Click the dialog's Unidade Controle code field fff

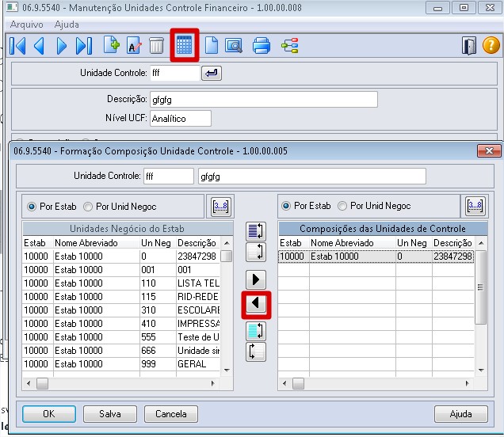pos(169,177)
